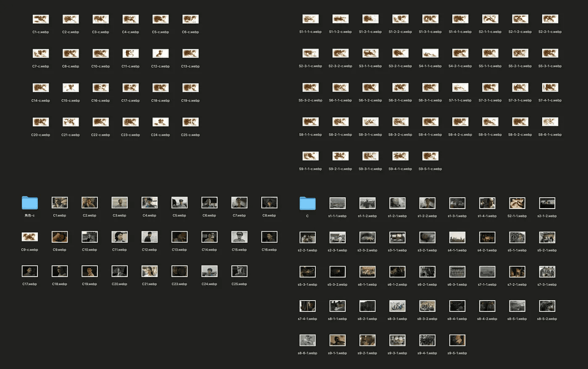The height and width of the screenshot is (369, 588).
Task: Pick the s6-1-1.webp scene thumbnail
Action: coord(367,272)
